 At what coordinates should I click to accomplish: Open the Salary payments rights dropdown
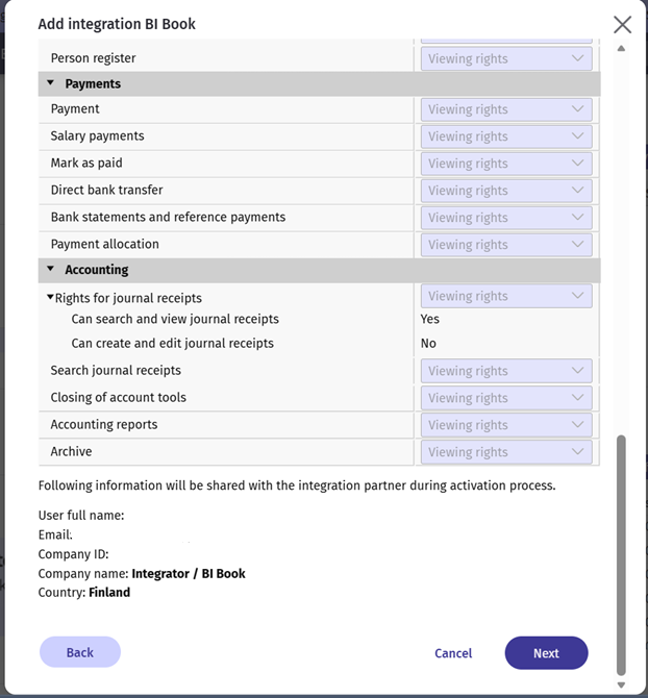click(506, 136)
